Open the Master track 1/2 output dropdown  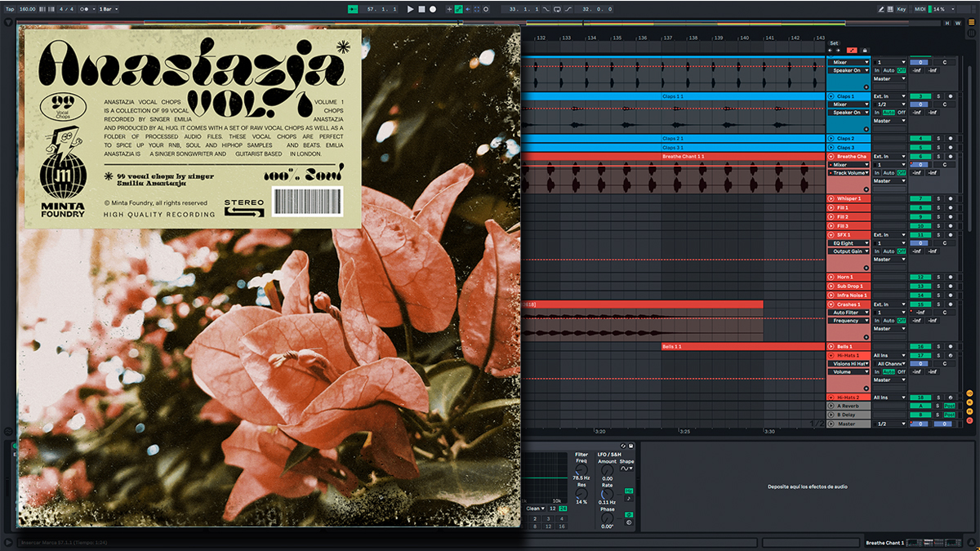pos(889,424)
